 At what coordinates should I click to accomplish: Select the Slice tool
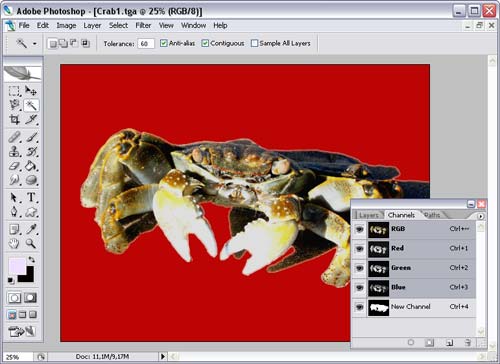coord(31,119)
